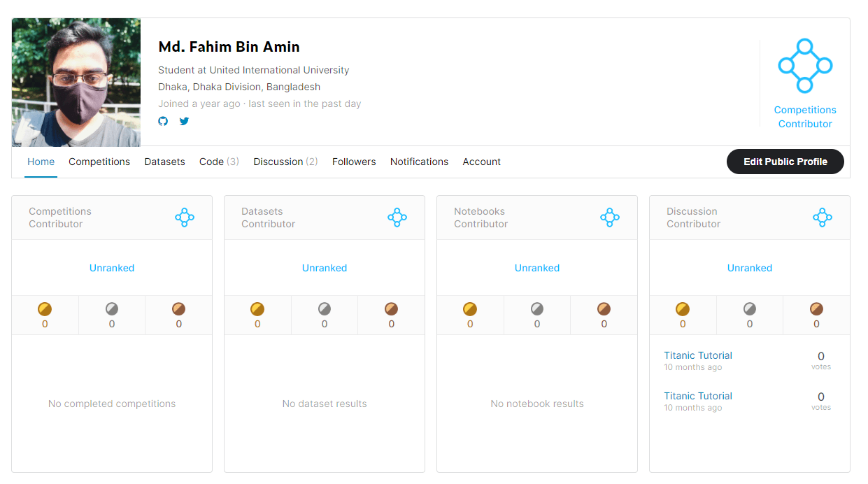Viewport: 868px width, 484px height.
Task: Click the bronze medal in the Datasets card
Action: [x=392, y=309]
